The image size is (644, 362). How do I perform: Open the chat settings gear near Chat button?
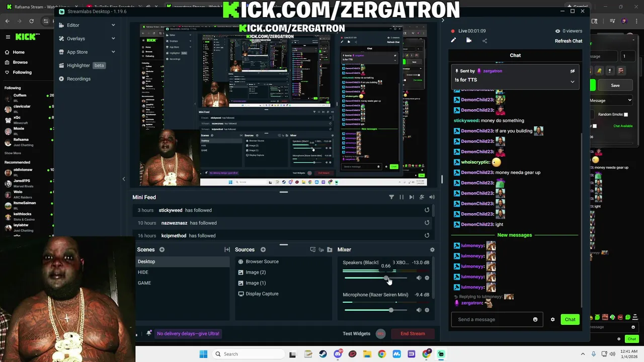552,319
